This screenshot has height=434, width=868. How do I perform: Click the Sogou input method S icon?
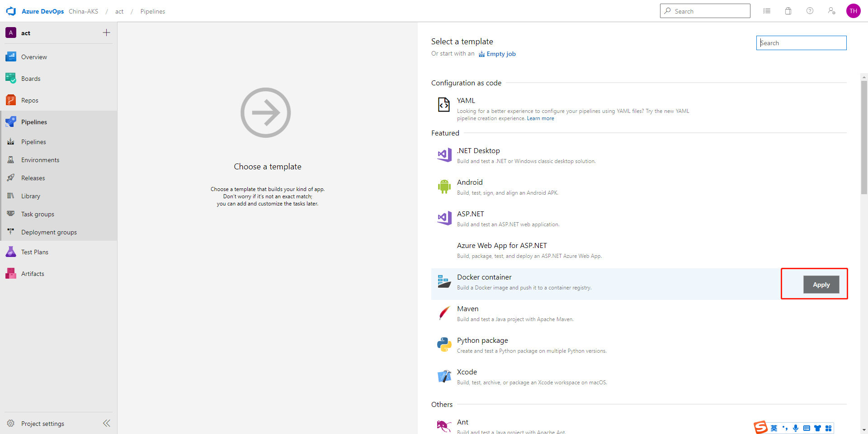[x=760, y=427]
